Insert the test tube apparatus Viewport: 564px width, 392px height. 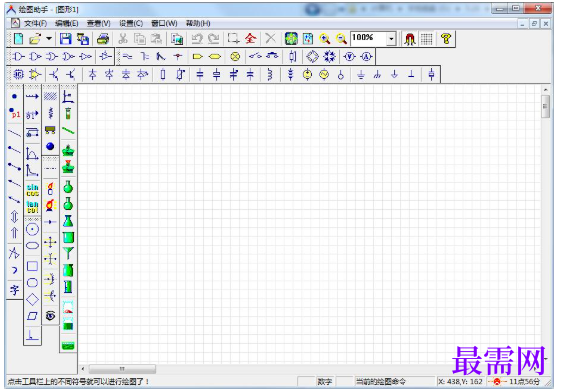[x=68, y=114]
